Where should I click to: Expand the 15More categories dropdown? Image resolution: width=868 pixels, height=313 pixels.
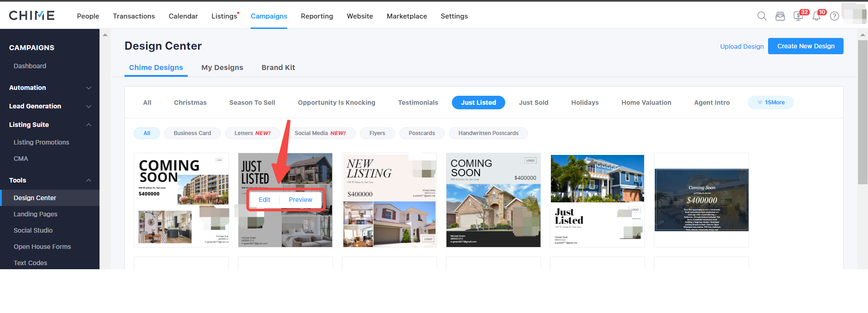pyautogui.click(x=771, y=103)
